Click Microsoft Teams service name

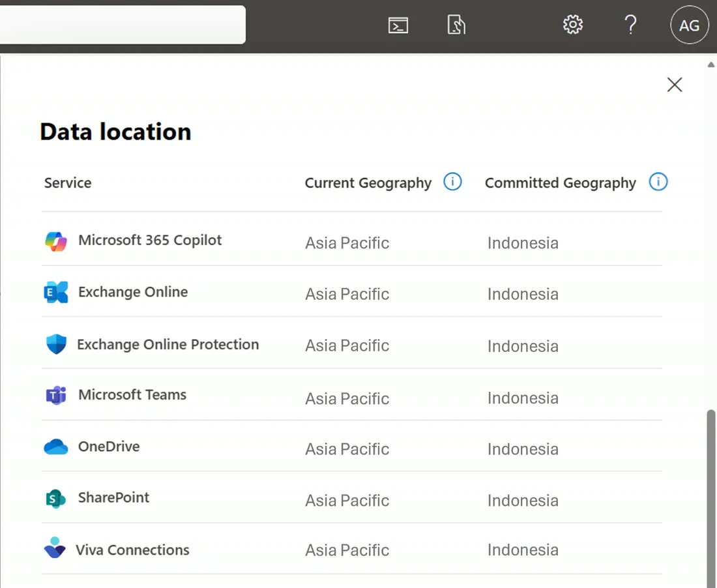132,394
